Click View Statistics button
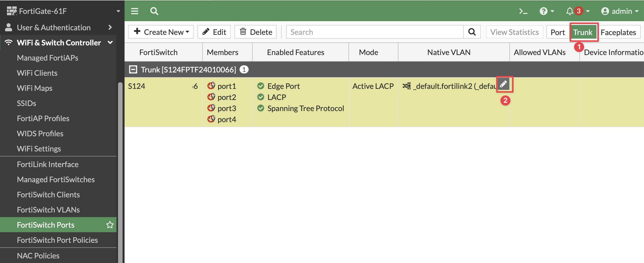The height and width of the screenshot is (263, 644). pyautogui.click(x=514, y=32)
